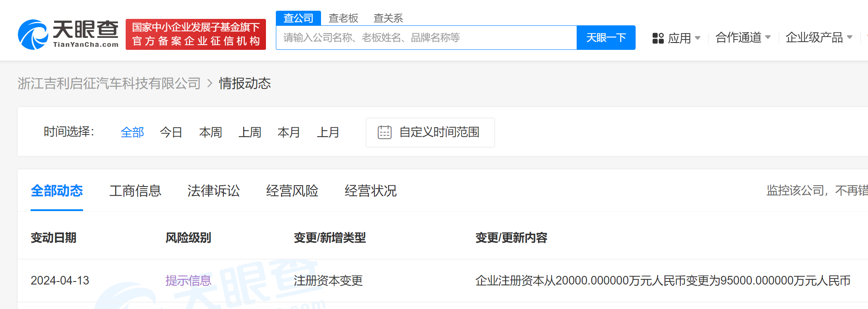Filter time by 今日

[x=171, y=132]
